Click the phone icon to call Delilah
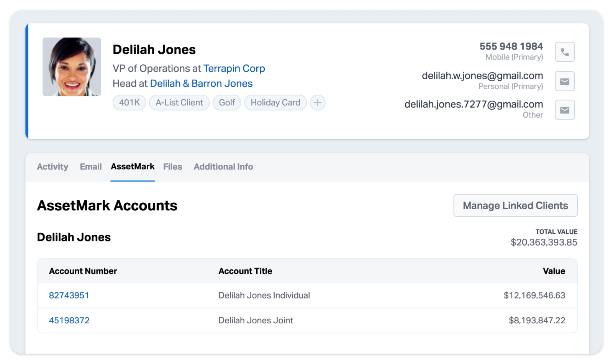Image resolution: width=613 pixels, height=364 pixels. [x=564, y=52]
